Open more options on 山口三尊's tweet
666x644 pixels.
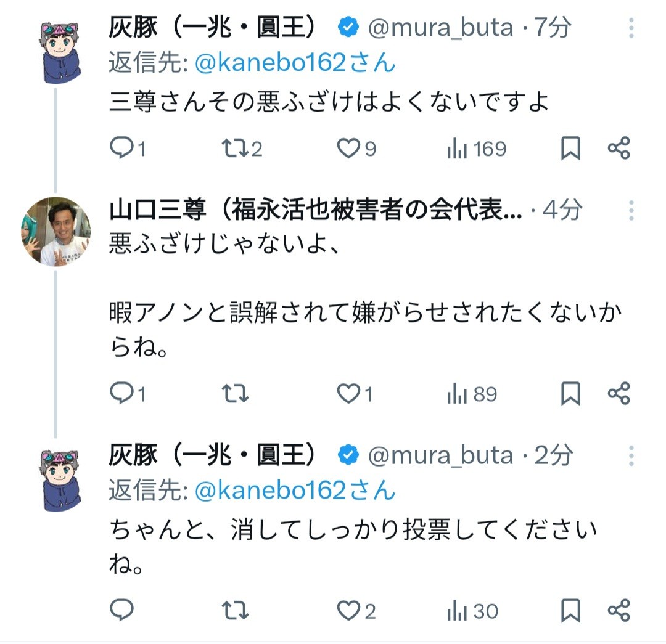[631, 211]
